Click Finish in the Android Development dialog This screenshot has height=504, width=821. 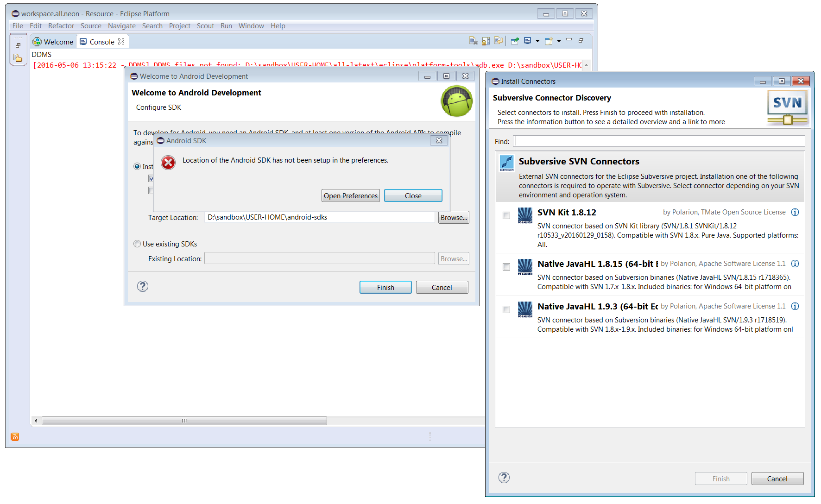(385, 287)
